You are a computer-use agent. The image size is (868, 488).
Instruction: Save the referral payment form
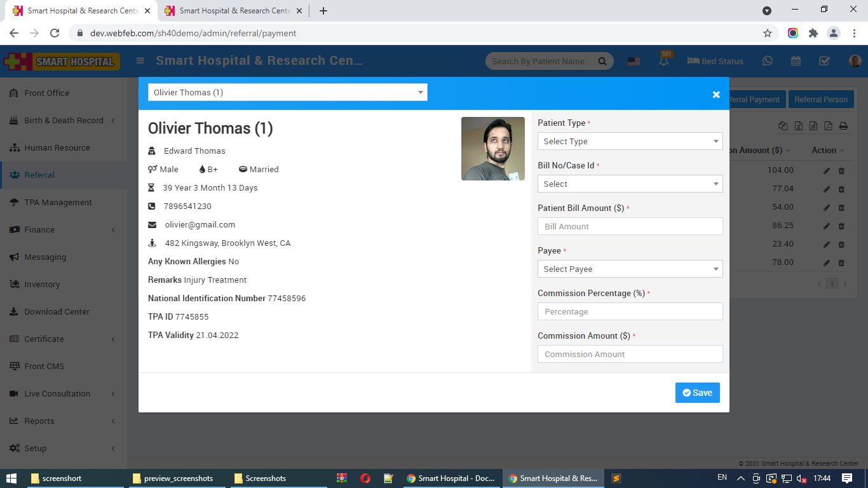[697, 392]
